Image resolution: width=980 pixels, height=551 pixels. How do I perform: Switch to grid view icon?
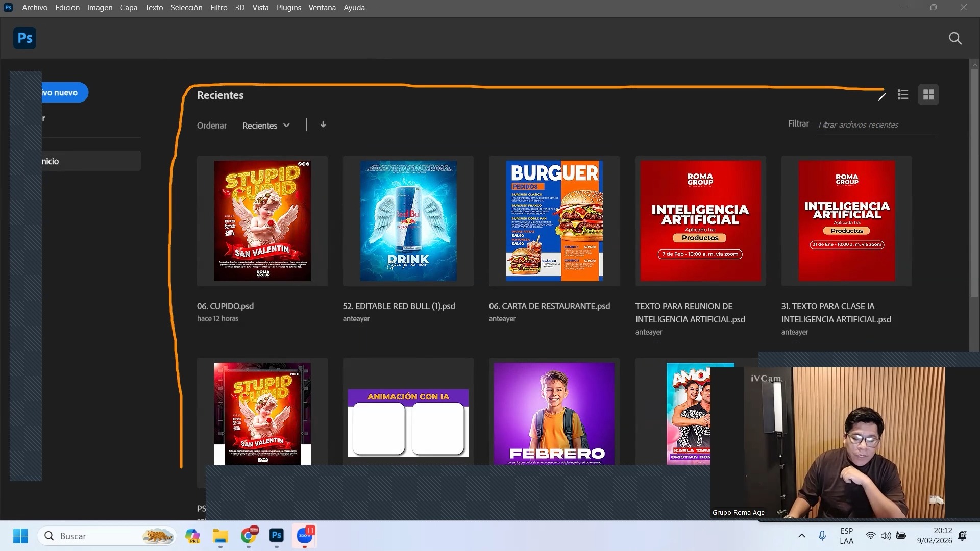coord(928,95)
